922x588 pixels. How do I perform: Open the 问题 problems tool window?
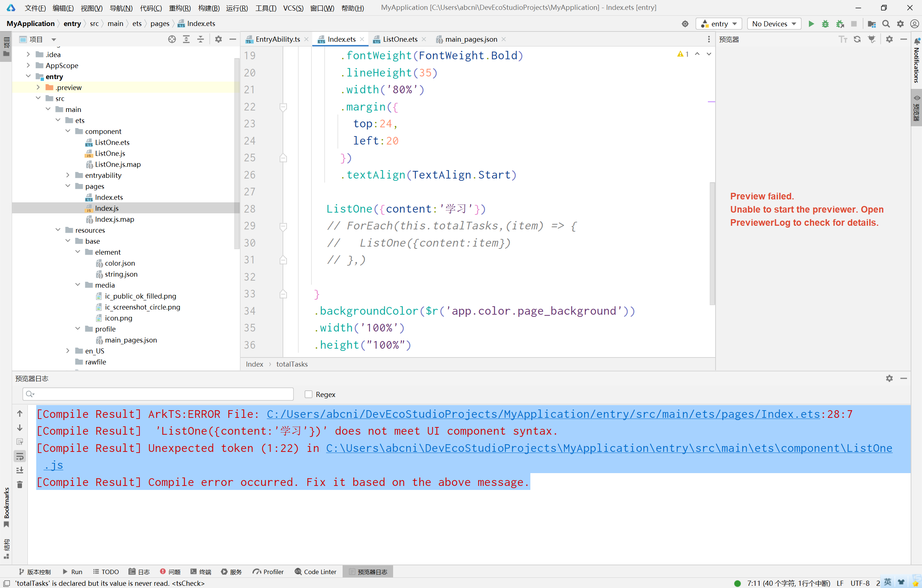coord(171,572)
